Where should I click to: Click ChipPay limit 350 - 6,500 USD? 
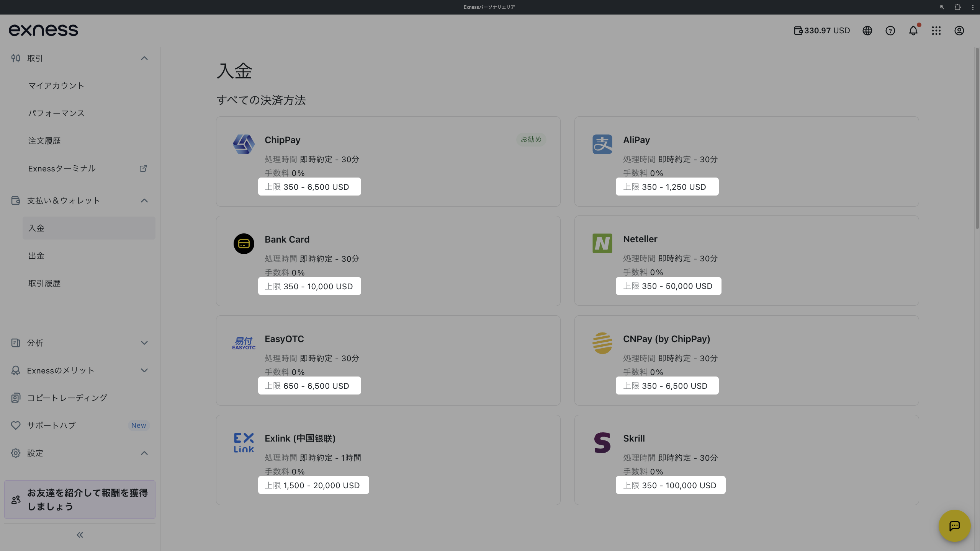point(309,187)
